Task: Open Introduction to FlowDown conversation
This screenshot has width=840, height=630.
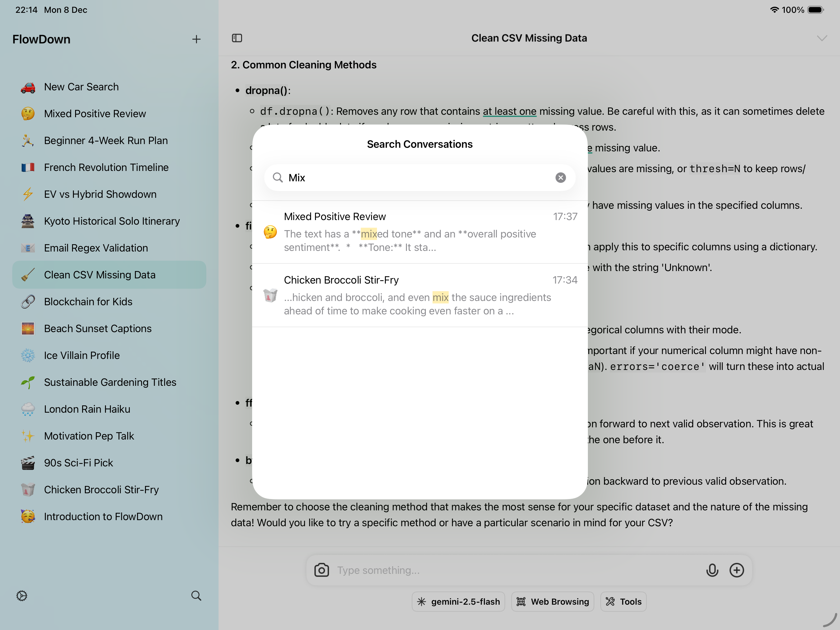Action: coord(109,516)
